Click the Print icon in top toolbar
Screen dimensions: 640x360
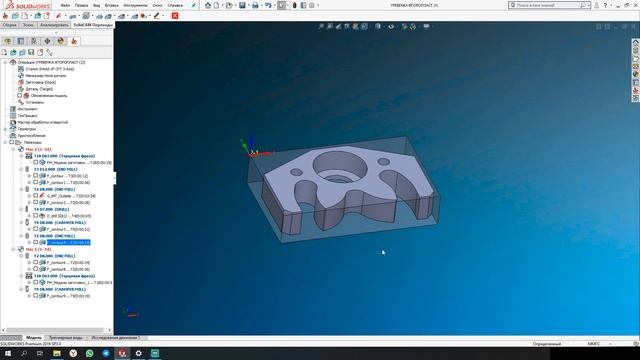255,5
